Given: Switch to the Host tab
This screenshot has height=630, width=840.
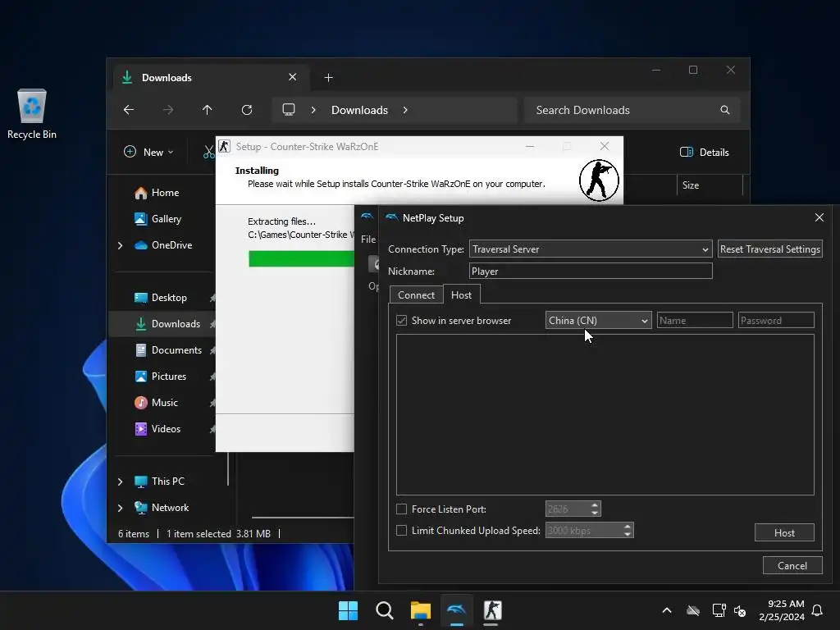Looking at the screenshot, I should click(461, 294).
